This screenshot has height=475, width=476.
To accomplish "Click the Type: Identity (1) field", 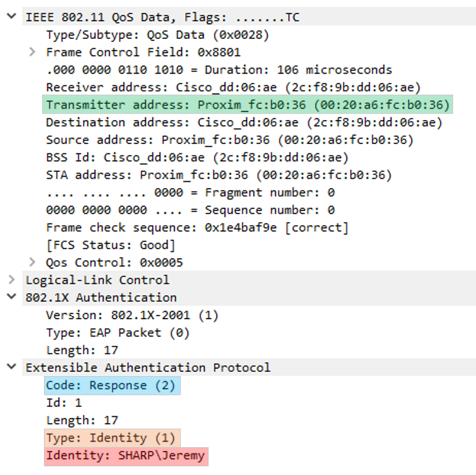I will [x=111, y=438].
